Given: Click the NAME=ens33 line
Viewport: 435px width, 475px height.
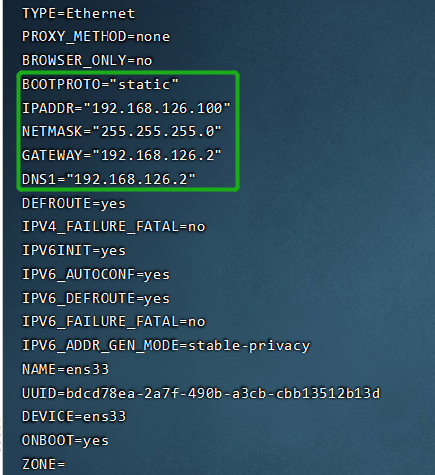Looking at the screenshot, I should pyautogui.click(x=65, y=369).
